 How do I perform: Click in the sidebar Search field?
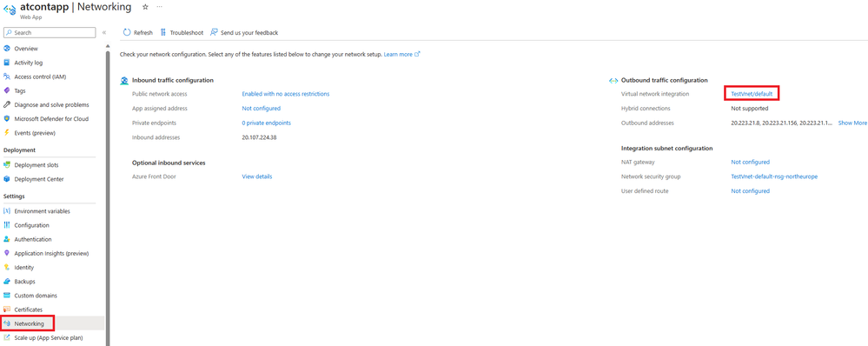tap(50, 33)
